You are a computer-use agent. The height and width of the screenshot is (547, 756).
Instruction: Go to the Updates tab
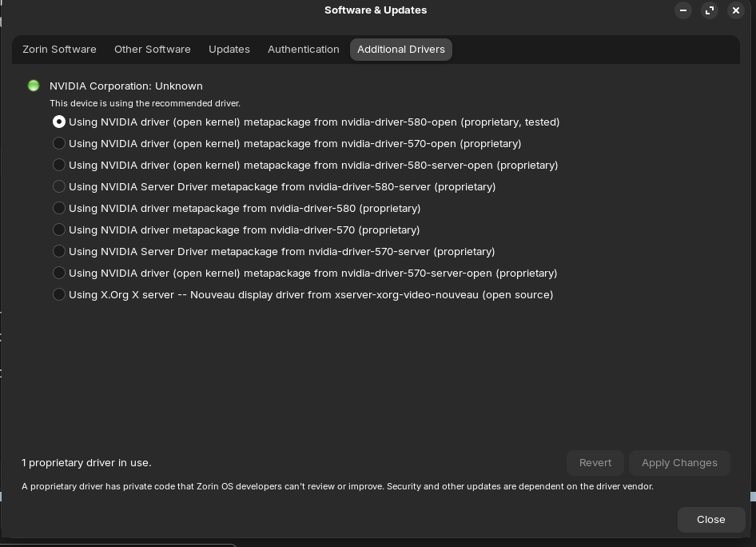point(229,50)
